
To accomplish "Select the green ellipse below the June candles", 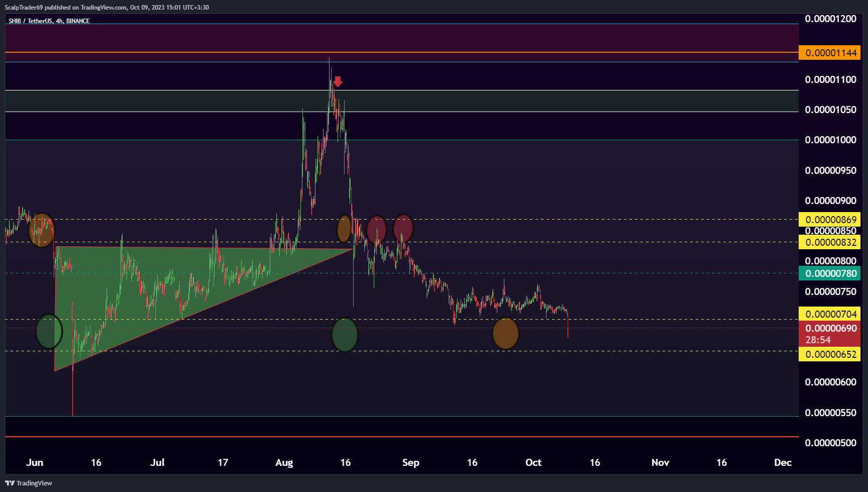I will [49, 332].
